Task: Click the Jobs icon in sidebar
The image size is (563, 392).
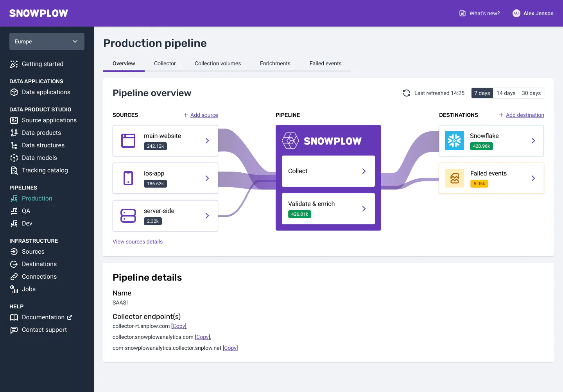Action: point(14,289)
